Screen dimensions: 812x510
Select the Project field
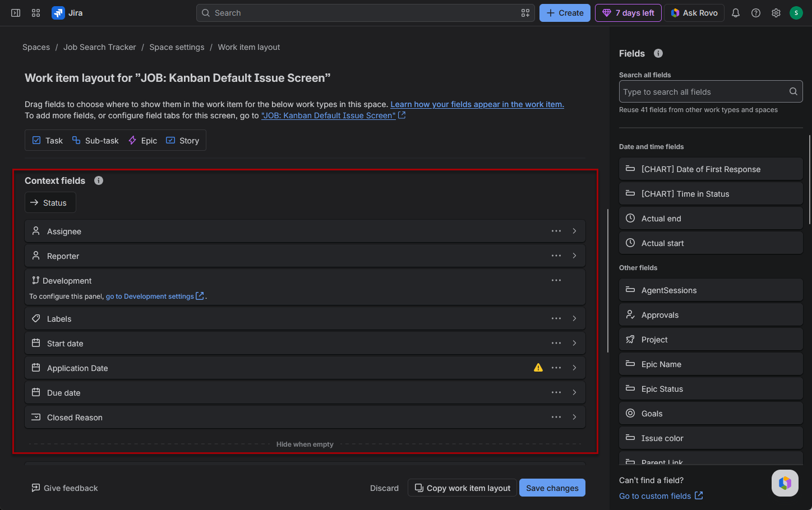point(710,339)
